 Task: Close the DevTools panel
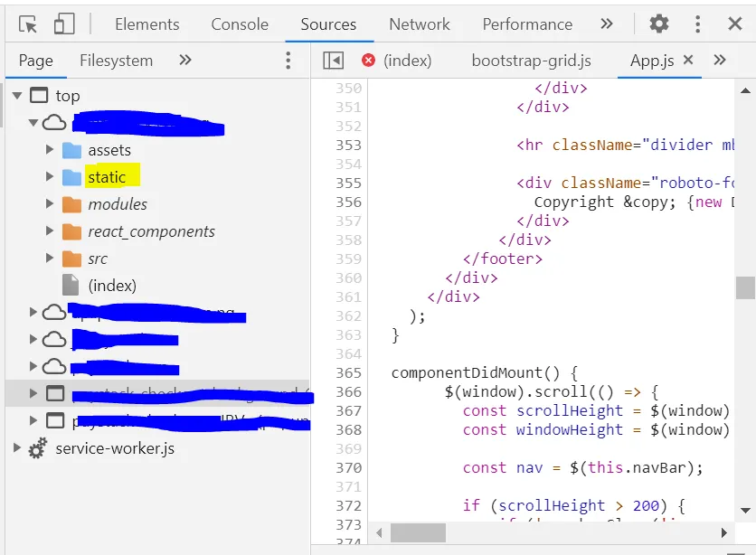coord(735,24)
